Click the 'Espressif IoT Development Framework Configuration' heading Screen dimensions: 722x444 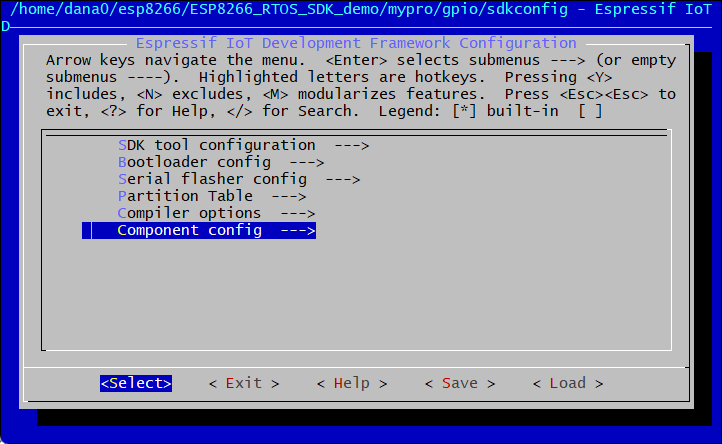[356, 43]
